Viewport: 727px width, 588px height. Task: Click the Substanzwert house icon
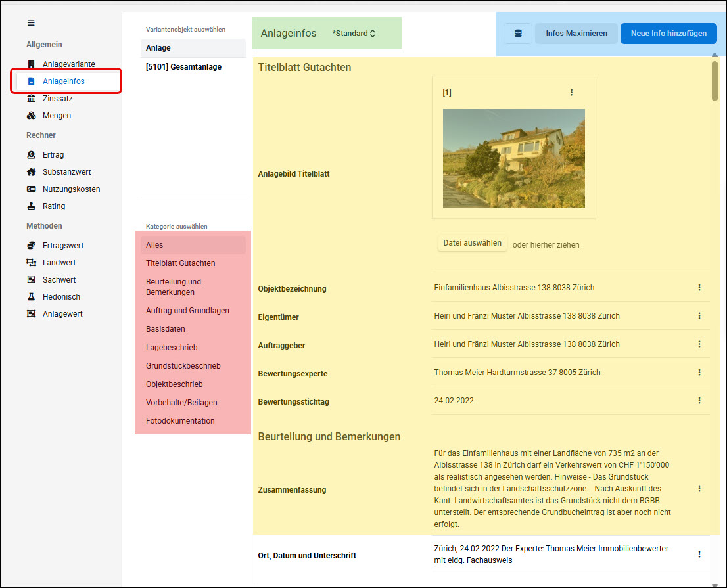click(x=31, y=172)
